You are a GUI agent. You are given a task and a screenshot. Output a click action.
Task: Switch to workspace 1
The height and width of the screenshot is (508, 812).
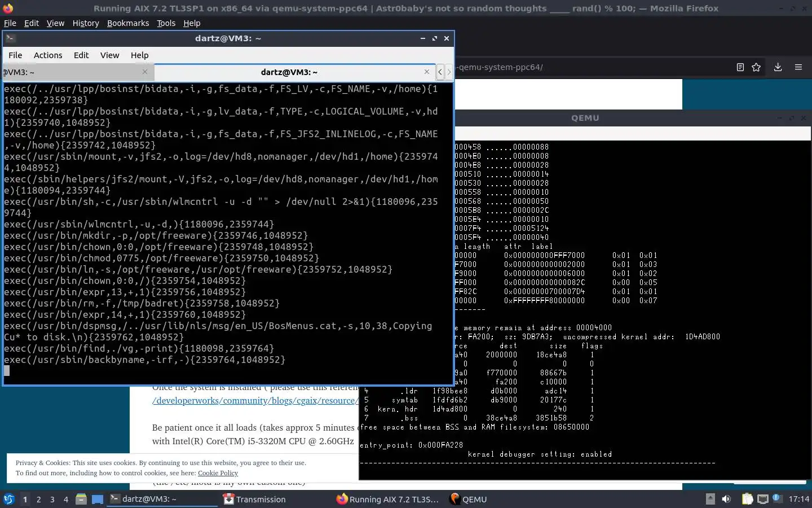(25, 499)
